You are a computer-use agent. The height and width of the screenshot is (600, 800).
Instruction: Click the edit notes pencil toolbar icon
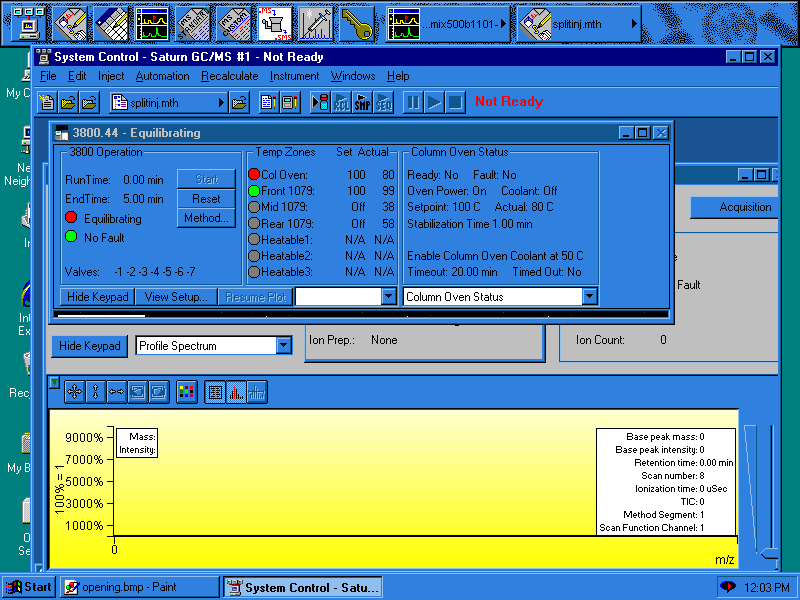(x=268, y=103)
